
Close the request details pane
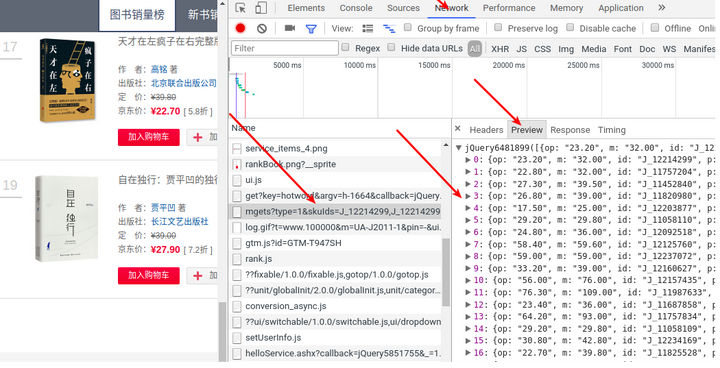[457, 129]
